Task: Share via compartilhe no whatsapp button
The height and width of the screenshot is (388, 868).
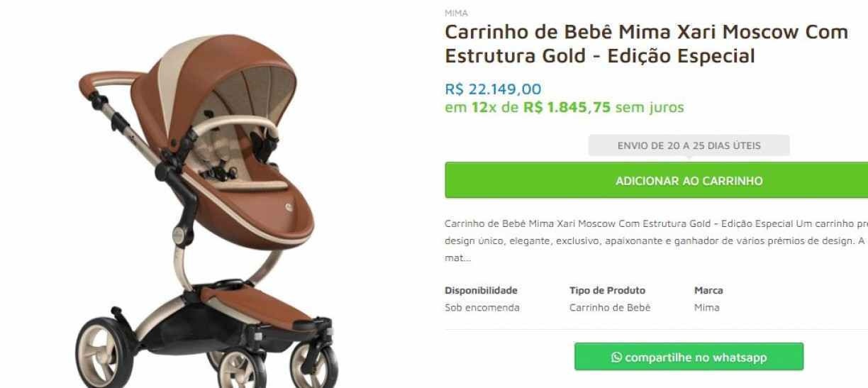Action: [689, 357]
